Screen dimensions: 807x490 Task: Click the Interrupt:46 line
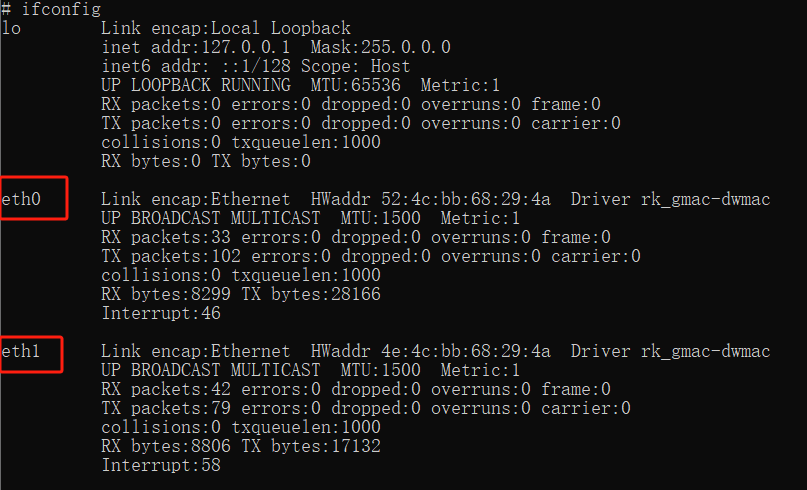pyautogui.click(x=161, y=313)
